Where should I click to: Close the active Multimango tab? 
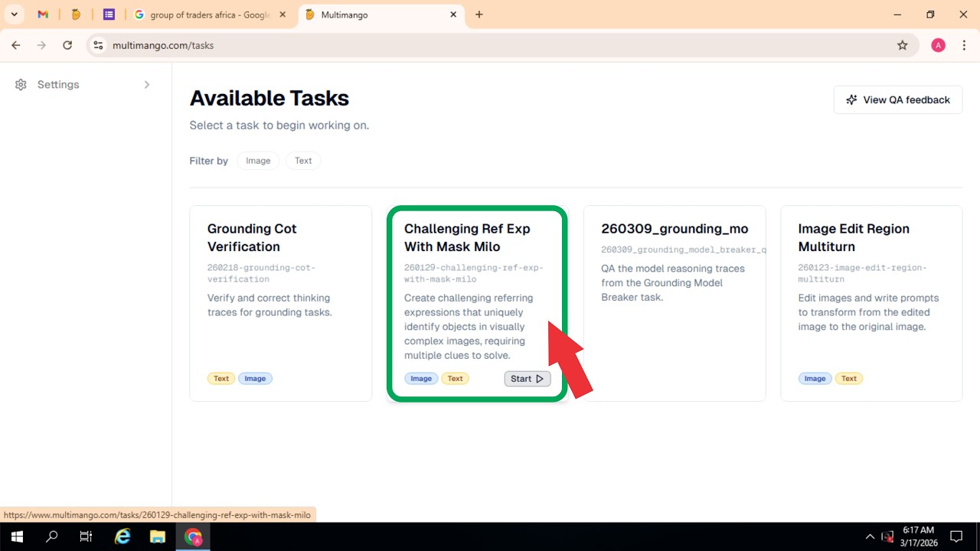(453, 15)
